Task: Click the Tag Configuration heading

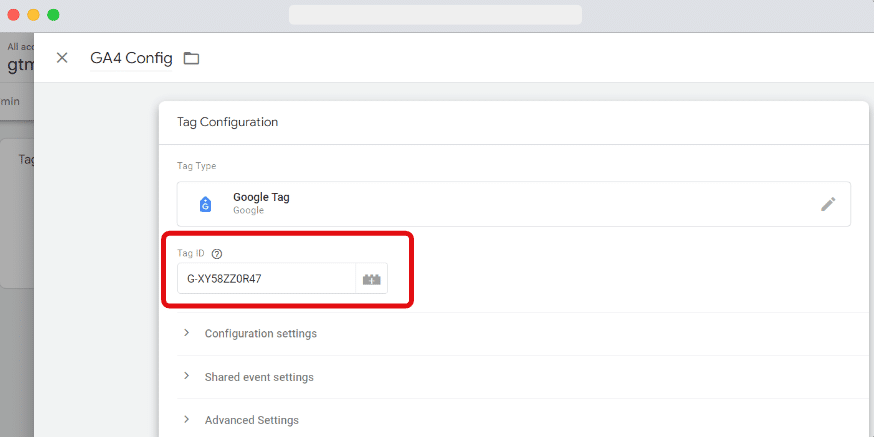Action: pyautogui.click(x=227, y=122)
